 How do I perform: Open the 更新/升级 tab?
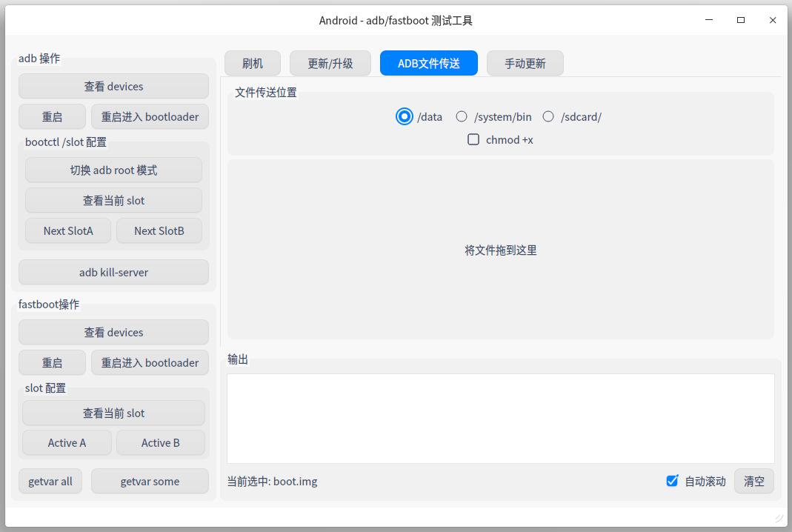[330, 64]
